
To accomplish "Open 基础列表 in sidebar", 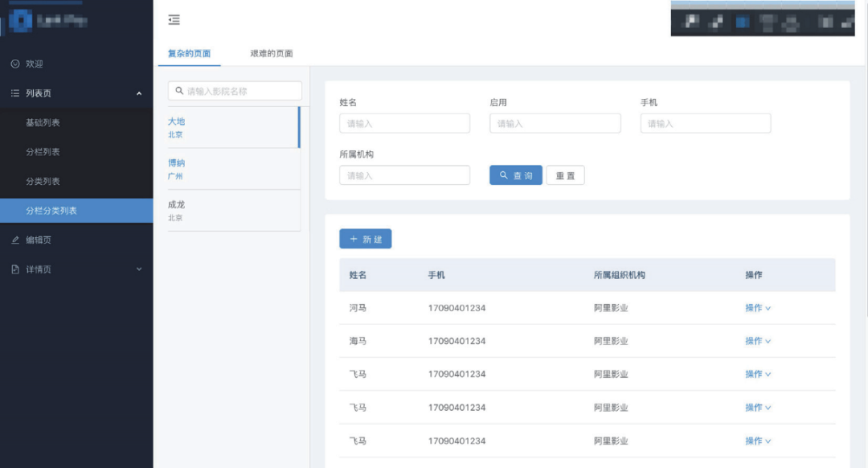I will point(76,122).
